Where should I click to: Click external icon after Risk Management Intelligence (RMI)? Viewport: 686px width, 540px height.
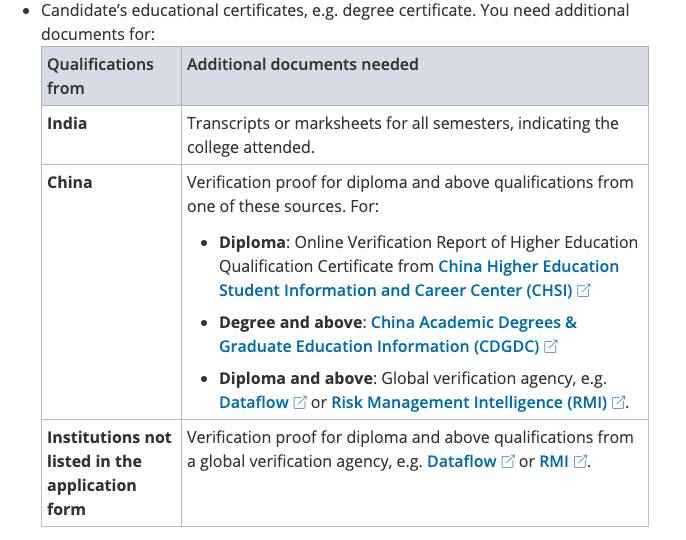[618, 403]
